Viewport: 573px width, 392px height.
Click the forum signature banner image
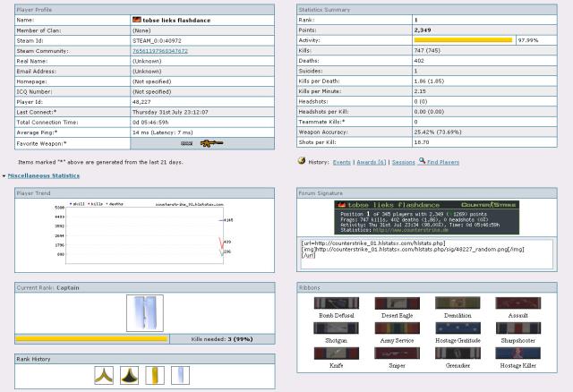coord(430,217)
